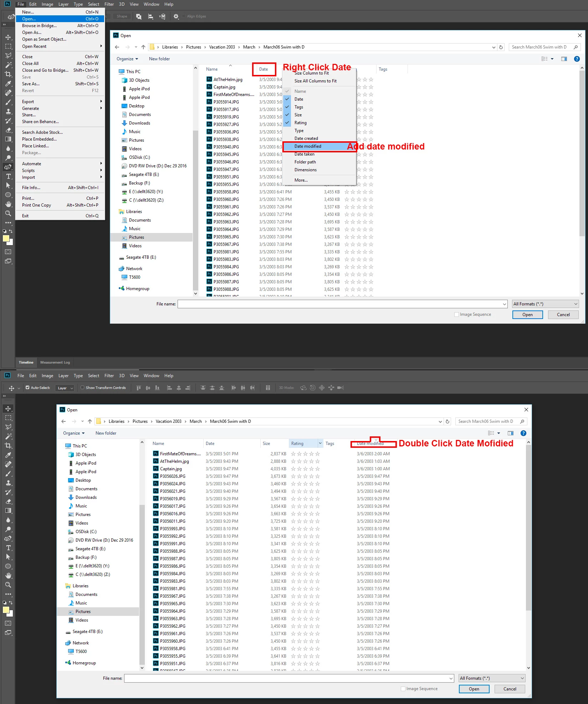Swap foreground and background colors in lower toolbar
This screenshot has height=704, width=588.
coord(11,603)
